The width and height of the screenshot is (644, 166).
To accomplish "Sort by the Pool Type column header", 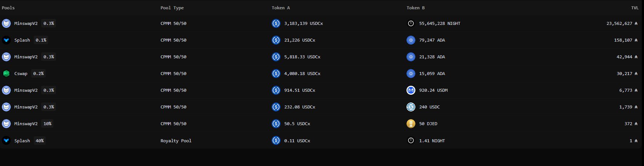I will (x=172, y=8).
